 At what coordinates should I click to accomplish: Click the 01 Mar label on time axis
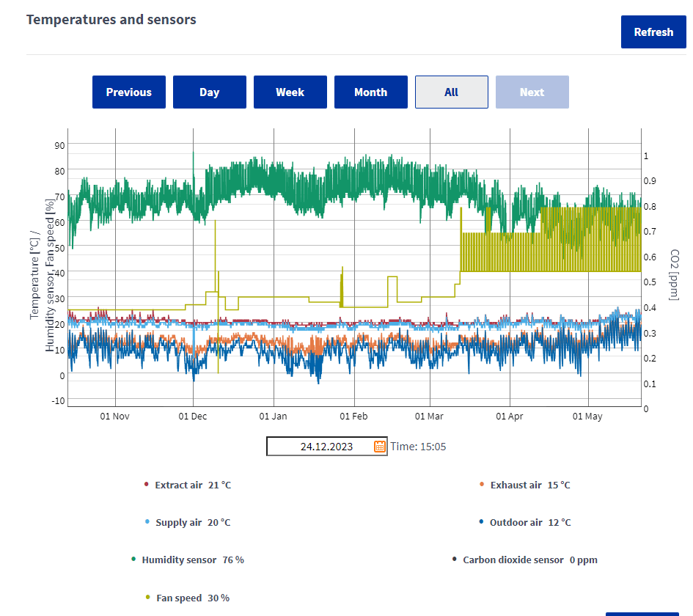coord(430,417)
